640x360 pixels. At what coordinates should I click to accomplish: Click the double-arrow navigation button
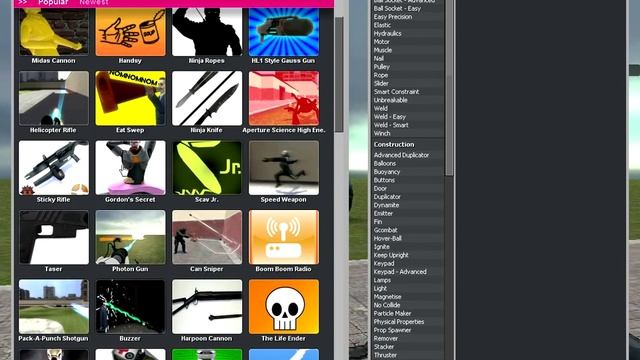[x=23, y=2]
